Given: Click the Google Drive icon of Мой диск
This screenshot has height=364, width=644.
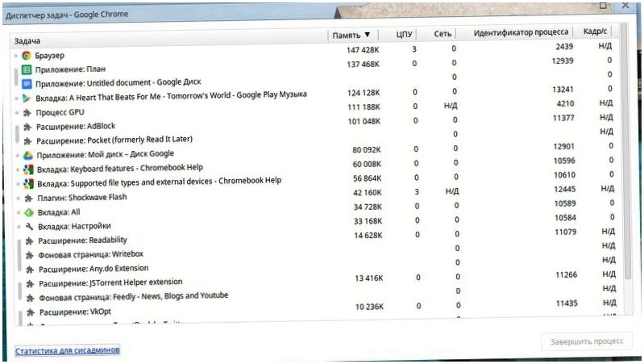Looking at the screenshot, I should click(28, 155).
